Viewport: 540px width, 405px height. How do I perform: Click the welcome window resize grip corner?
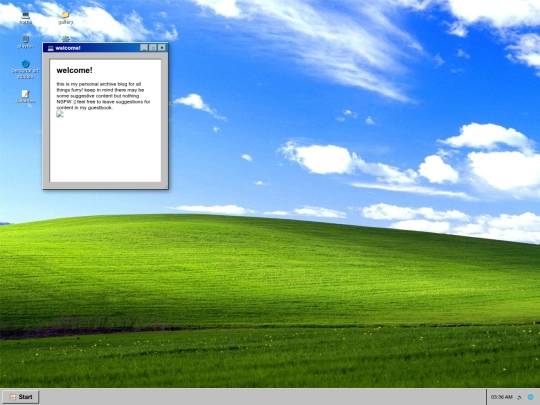click(166, 187)
